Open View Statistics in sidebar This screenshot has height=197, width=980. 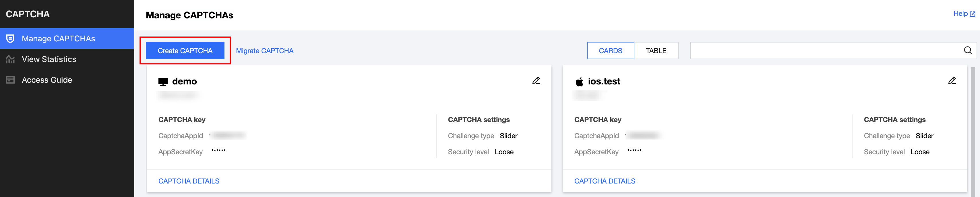point(49,59)
